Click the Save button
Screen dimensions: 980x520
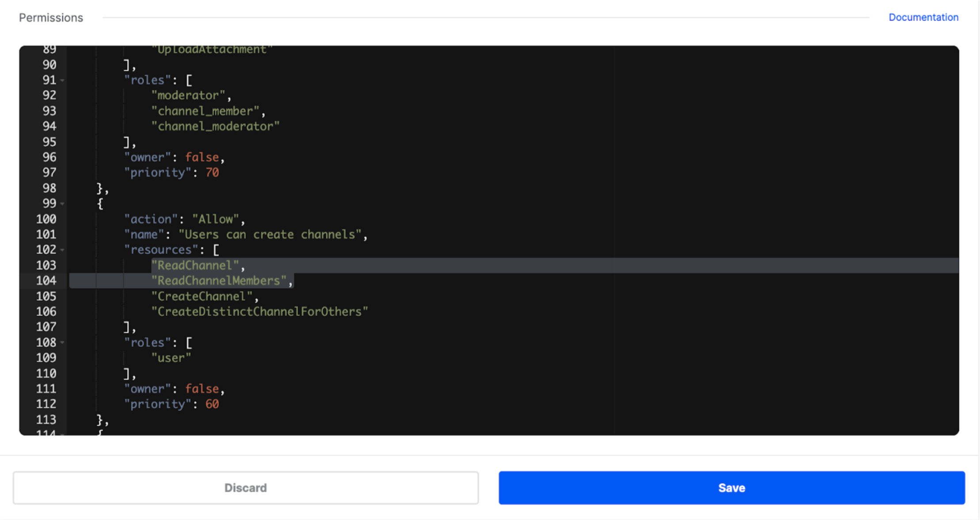coord(731,488)
